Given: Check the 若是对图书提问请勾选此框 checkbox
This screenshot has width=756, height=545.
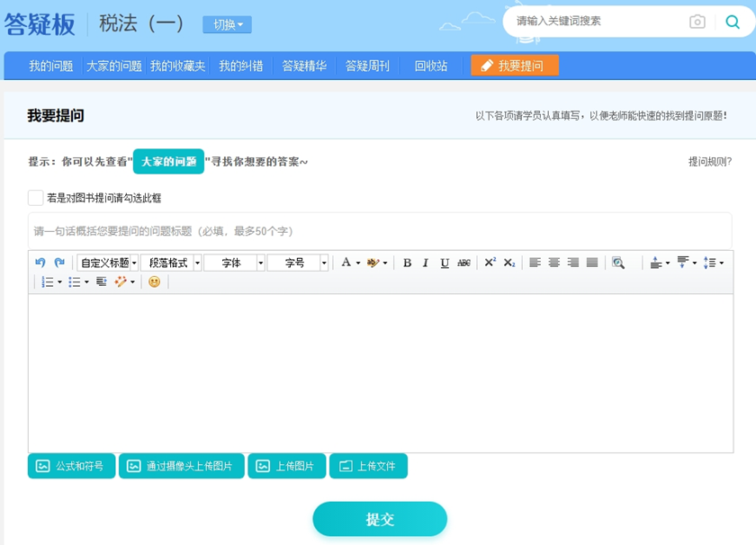Looking at the screenshot, I should tap(35, 196).
